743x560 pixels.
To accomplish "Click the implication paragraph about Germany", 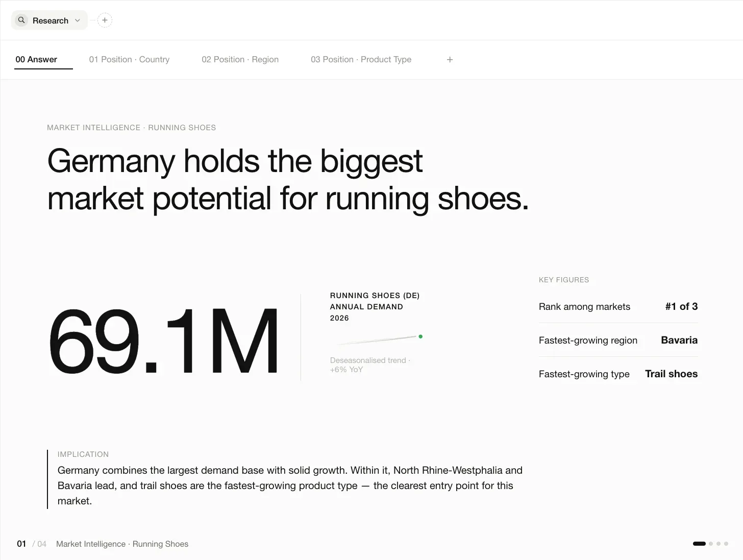I will point(290,485).
